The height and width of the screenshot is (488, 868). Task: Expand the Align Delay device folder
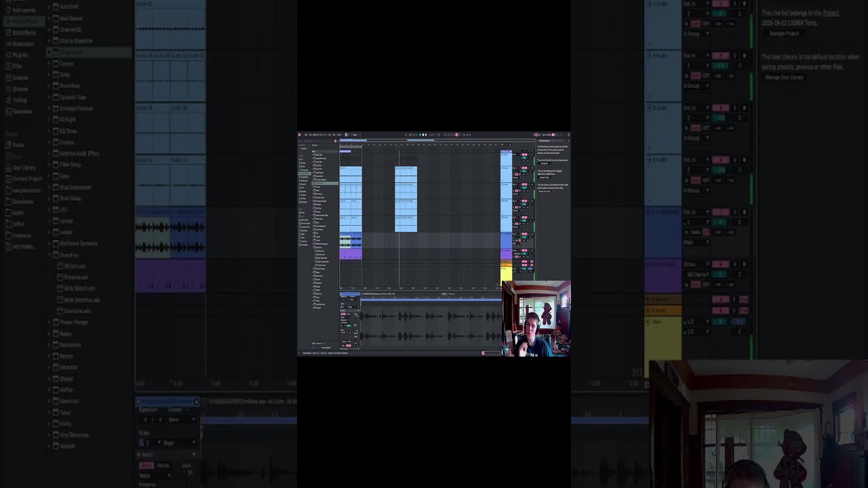click(x=313, y=155)
